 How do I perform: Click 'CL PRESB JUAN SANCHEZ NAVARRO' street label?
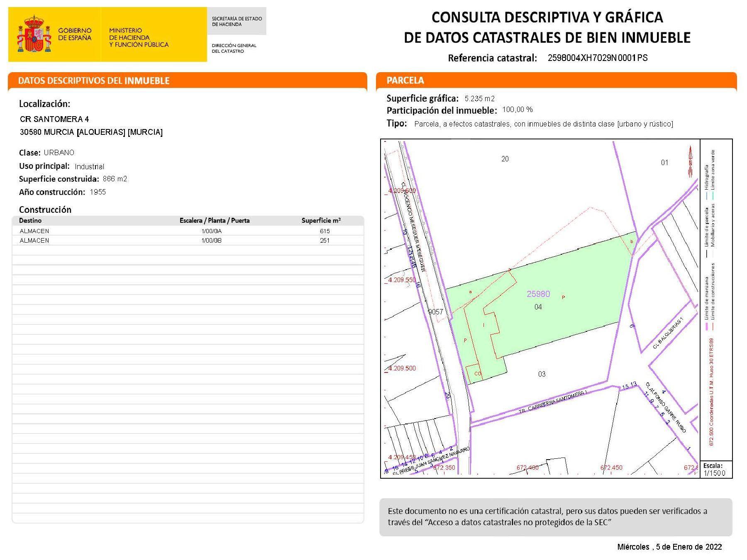pyautogui.click(x=431, y=461)
